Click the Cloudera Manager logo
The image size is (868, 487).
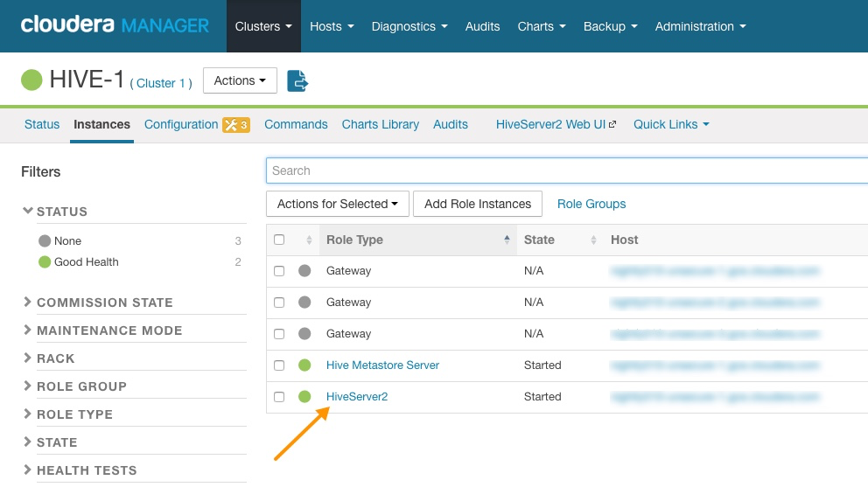coord(115,25)
